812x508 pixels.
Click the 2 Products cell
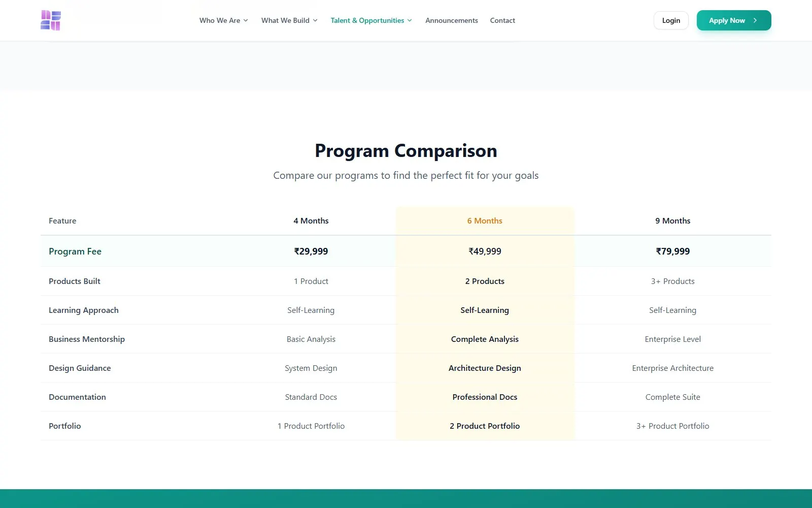(x=485, y=281)
